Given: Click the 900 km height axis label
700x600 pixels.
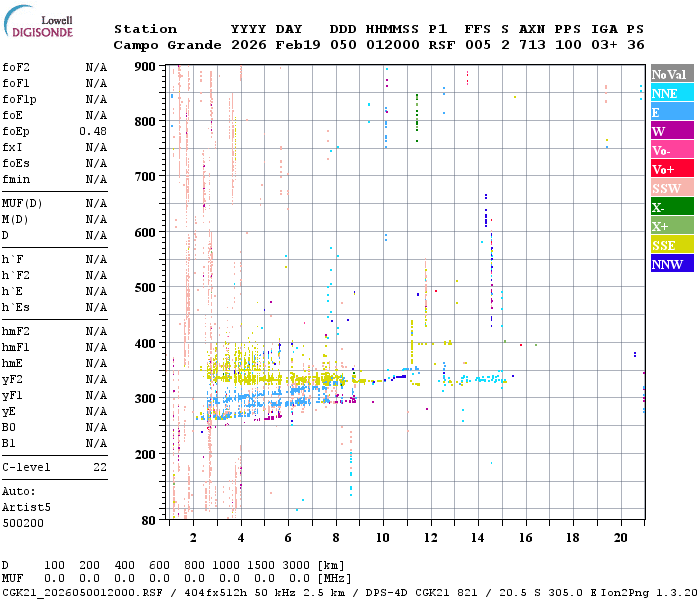Looking at the screenshot, I should [146, 67].
